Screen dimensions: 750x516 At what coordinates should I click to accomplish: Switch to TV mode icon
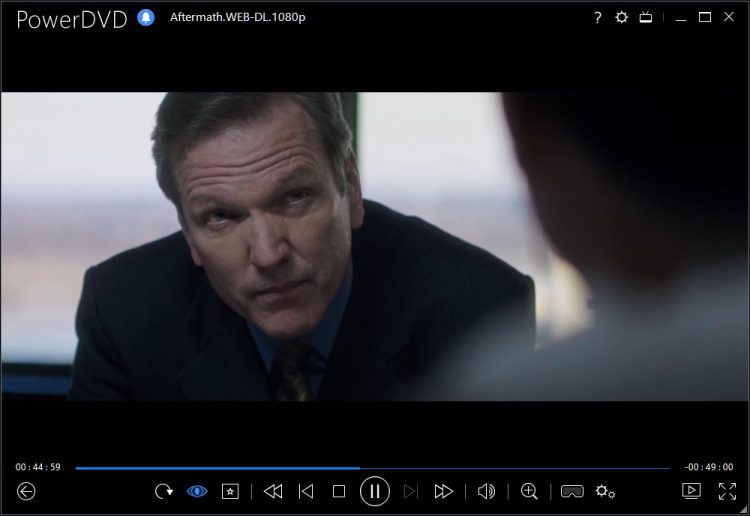point(647,18)
